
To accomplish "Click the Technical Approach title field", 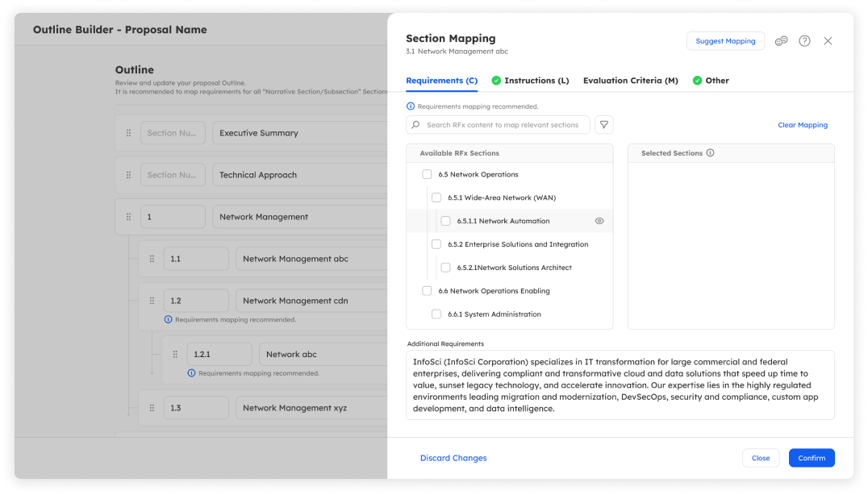I will point(300,175).
